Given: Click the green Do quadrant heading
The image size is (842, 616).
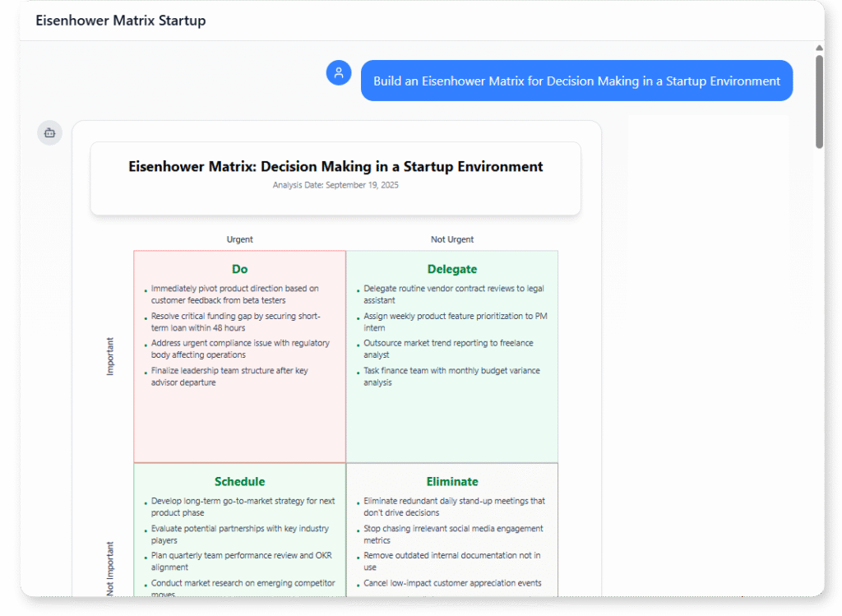Looking at the screenshot, I should click(239, 269).
